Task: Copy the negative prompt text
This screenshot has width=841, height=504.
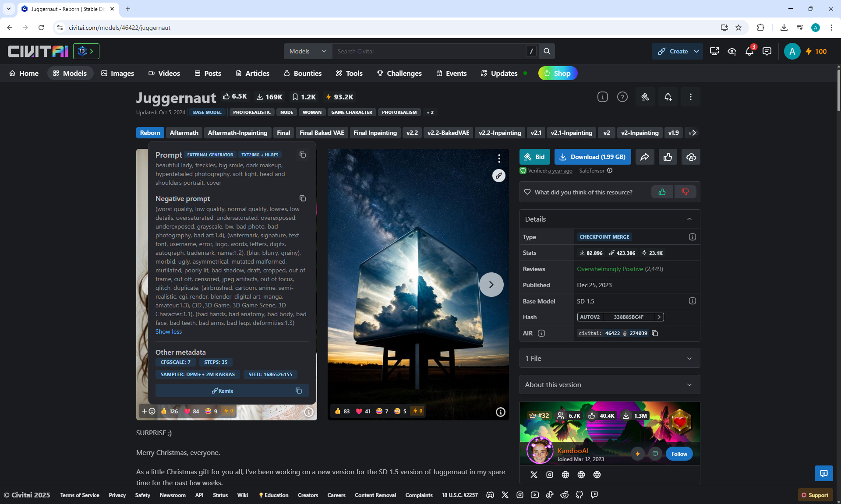Action: 302,198
